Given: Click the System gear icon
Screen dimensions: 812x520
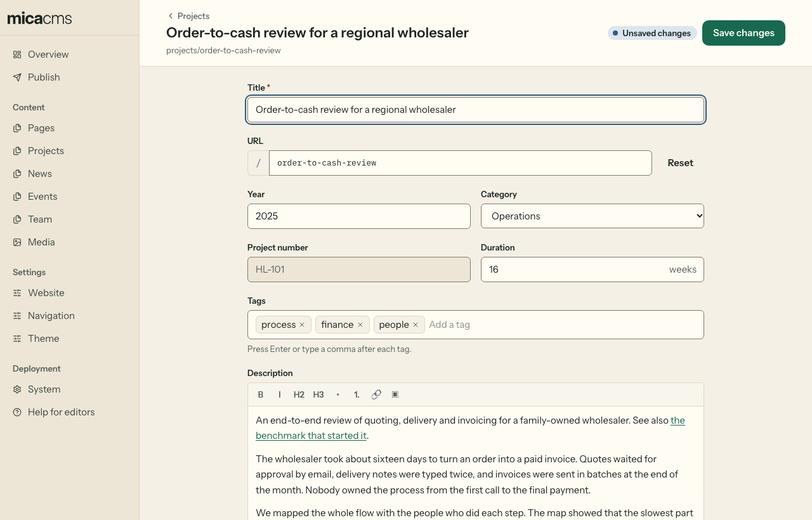Looking at the screenshot, I should 17,389.
